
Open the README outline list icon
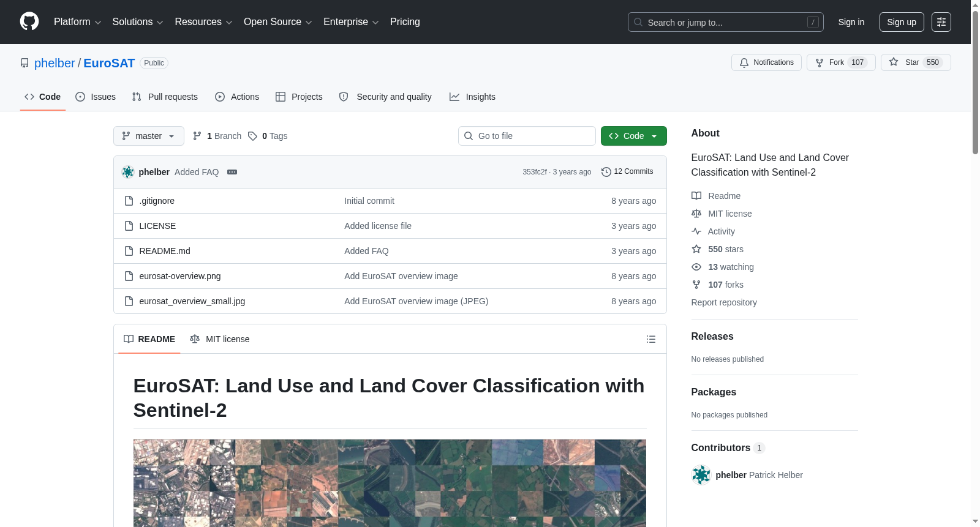651,339
